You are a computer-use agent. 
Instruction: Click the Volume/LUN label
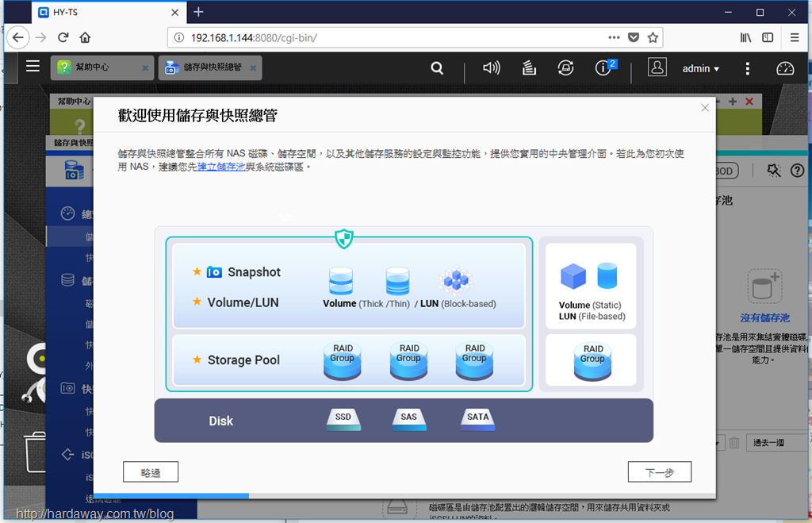(x=243, y=302)
